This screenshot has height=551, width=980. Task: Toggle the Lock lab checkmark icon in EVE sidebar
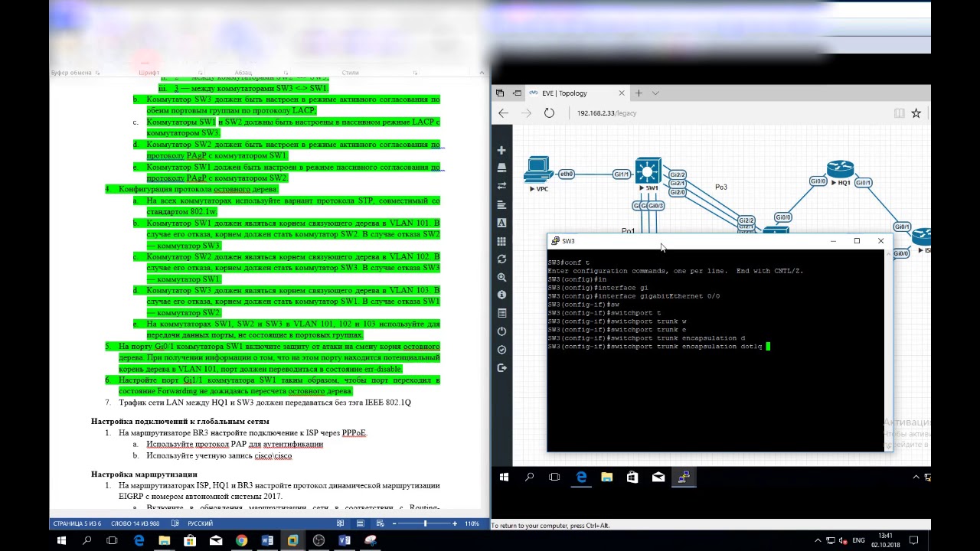pos(501,350)
